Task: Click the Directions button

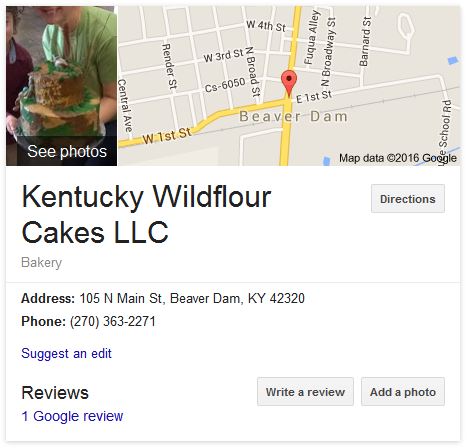Action: point(408,199)
